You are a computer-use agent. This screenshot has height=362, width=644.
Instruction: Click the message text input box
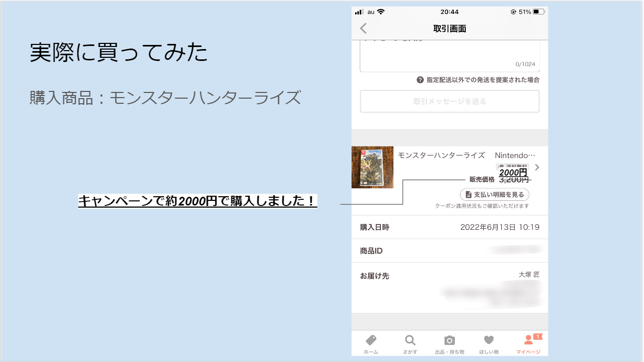pos(450,55)
